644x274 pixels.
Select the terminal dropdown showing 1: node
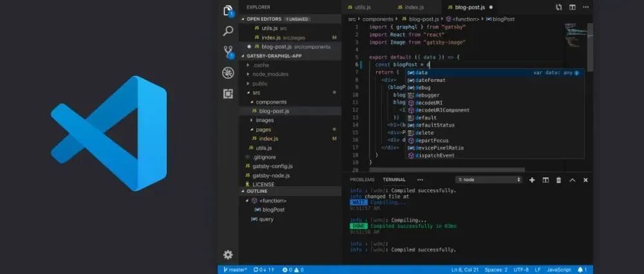(x=489, y=180)
